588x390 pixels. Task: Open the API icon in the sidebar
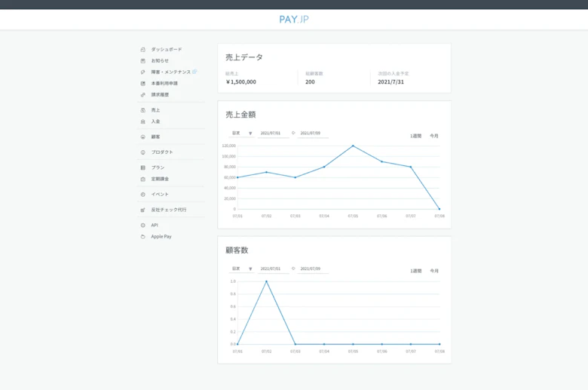tap(143, 226)
